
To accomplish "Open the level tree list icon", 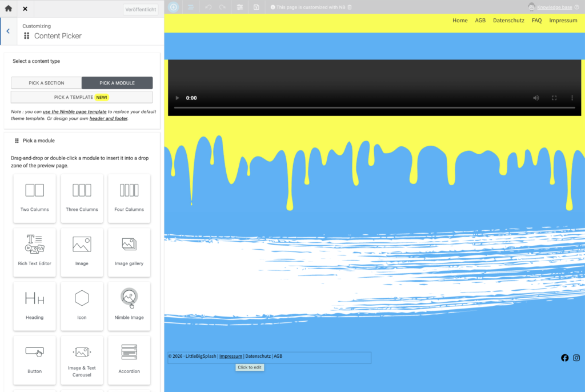I will tap(191, 7).
